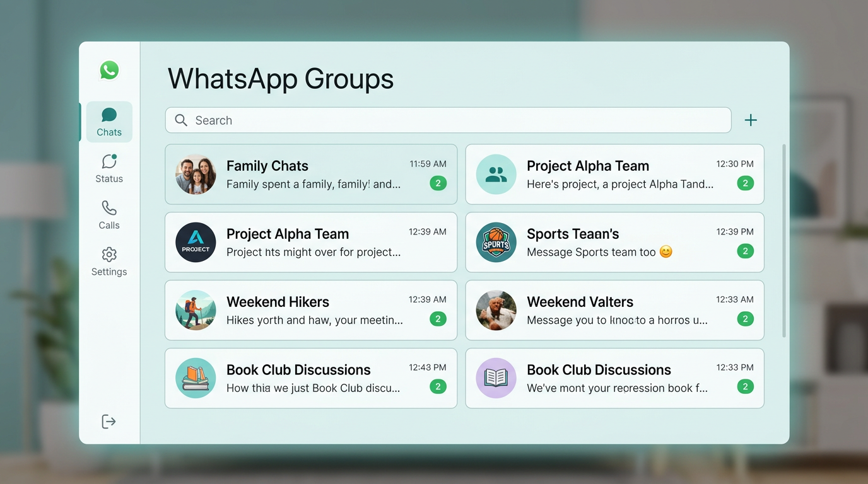
Task: Click the dark PROJECT logo avatar
Action: 196,243
